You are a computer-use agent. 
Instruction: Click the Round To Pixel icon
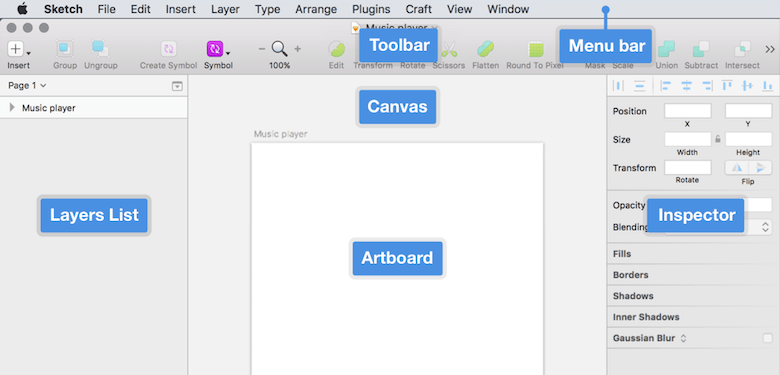(x=535, y=49)
